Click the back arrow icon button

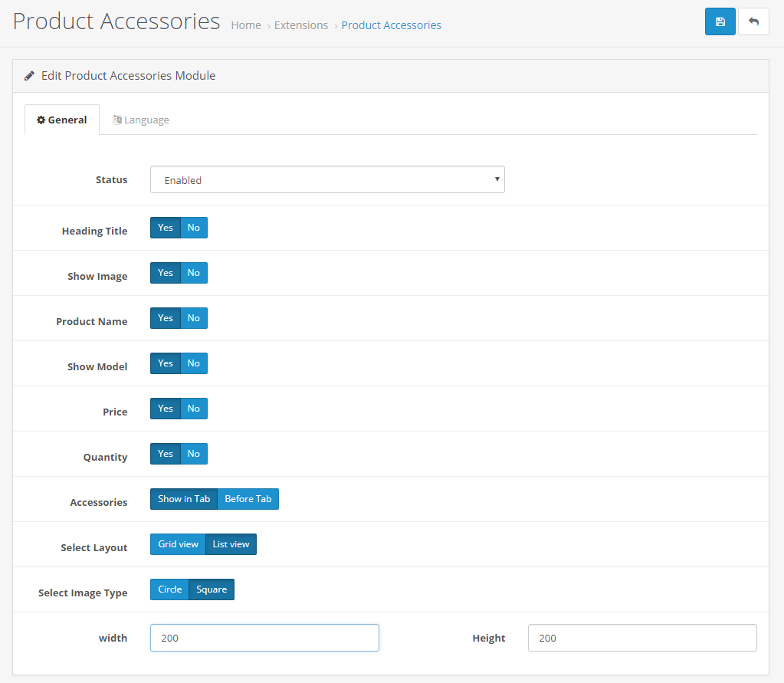point(753,21)
